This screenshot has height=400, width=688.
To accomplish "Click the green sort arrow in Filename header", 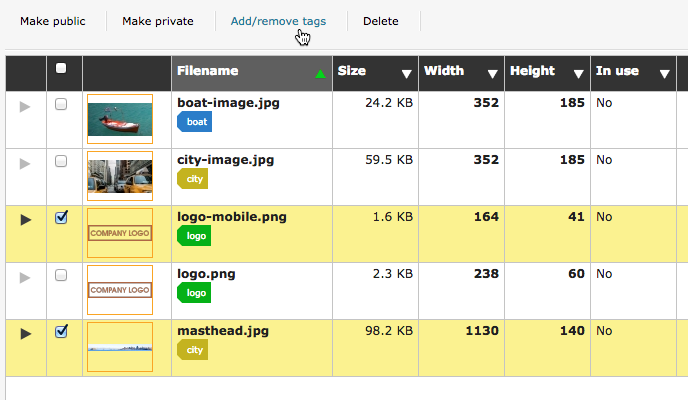I will click(320, 73).
